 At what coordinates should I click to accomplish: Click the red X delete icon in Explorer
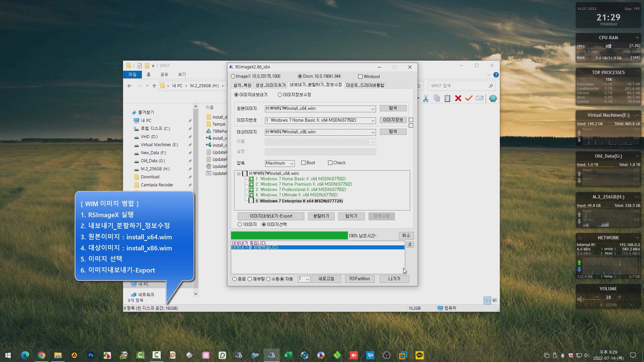[458, 98]
